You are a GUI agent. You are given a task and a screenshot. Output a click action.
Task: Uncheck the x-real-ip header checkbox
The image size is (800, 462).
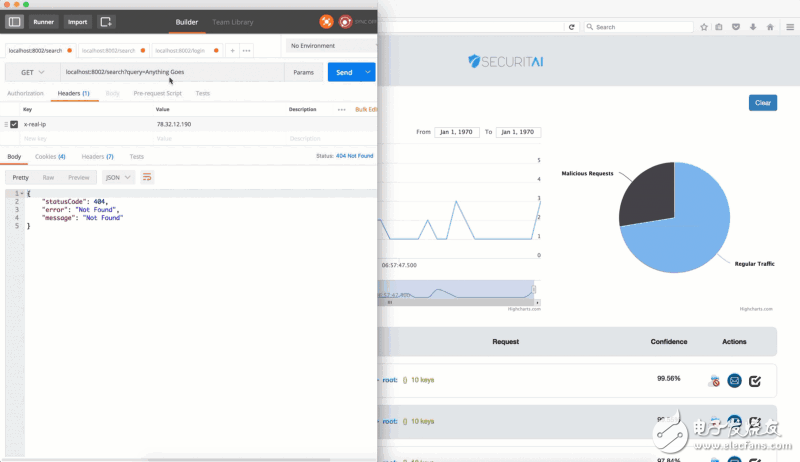(14, 124)
